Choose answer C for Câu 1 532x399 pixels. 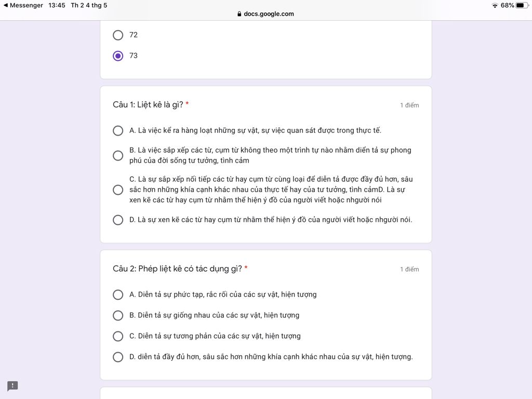(118, 190)
